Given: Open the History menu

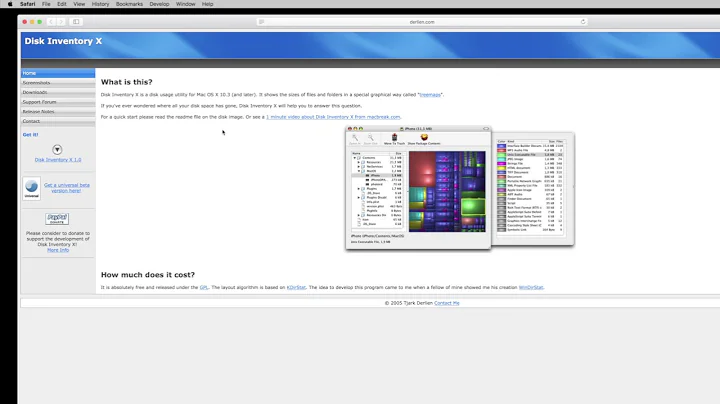Looking at the screenshot, I should pos(100,4).
